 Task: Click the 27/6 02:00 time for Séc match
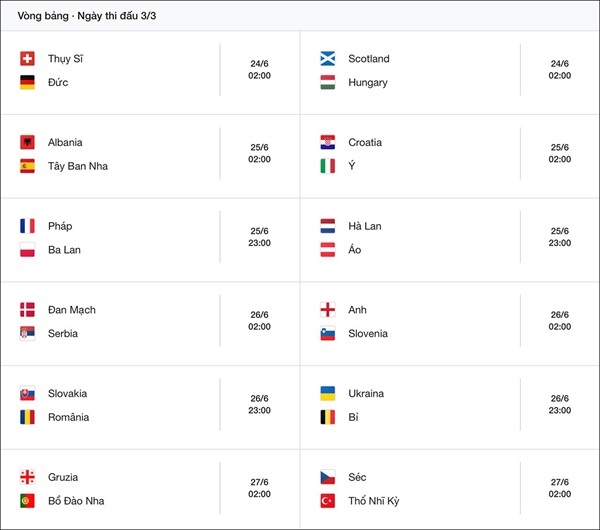[560, 488]
